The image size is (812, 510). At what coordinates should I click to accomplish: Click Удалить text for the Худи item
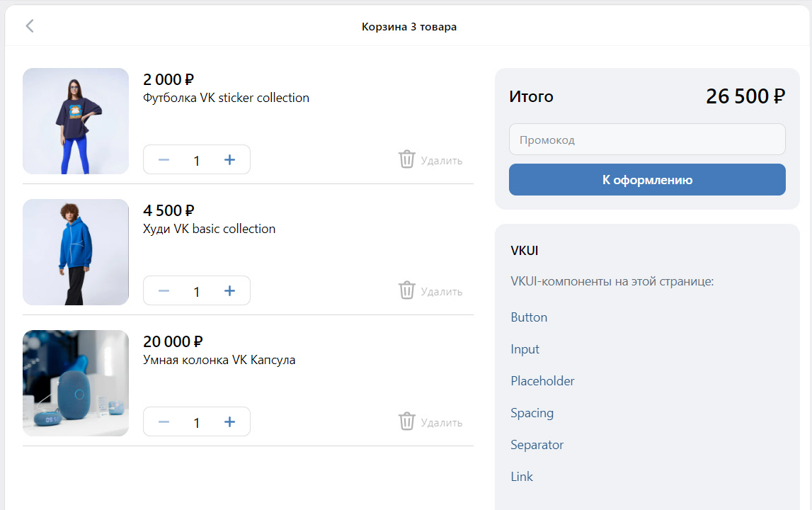441,292
